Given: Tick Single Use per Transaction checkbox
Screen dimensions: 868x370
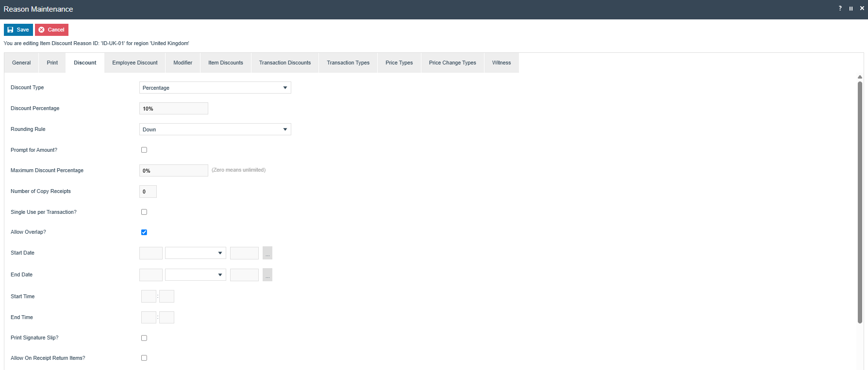Looking at the screenshot, I should [144, 212].
